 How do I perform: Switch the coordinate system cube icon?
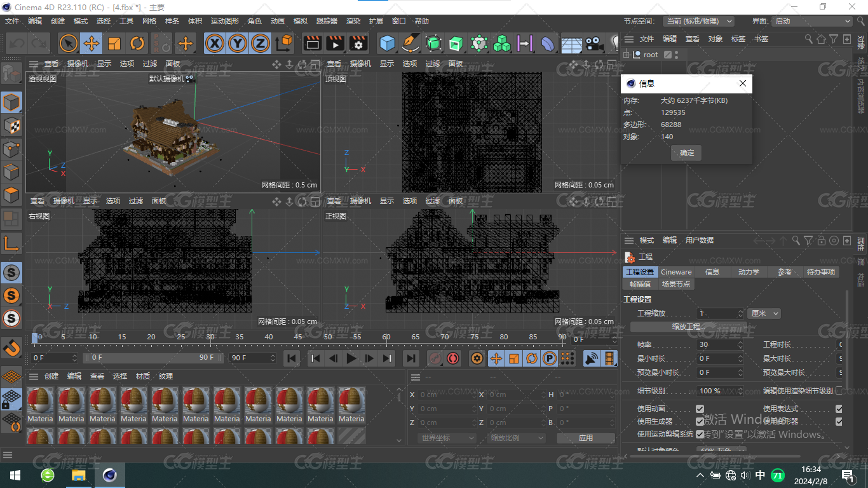point(285,43)
